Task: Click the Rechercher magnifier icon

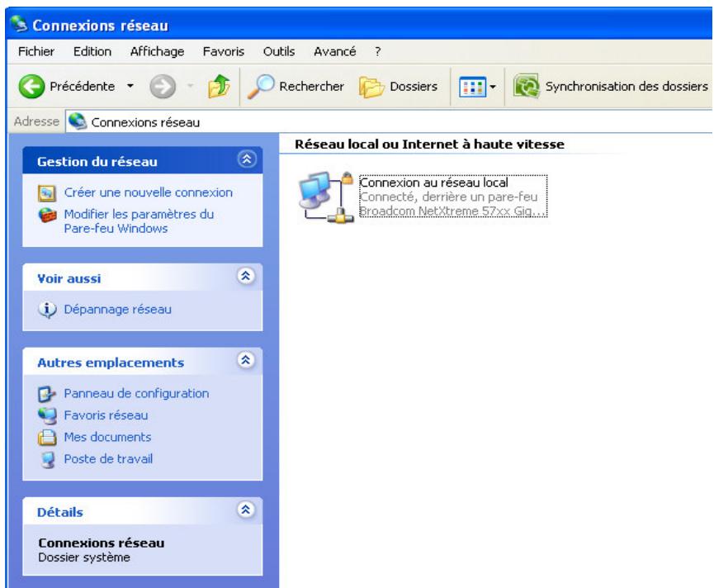Action: coord(261,86)
